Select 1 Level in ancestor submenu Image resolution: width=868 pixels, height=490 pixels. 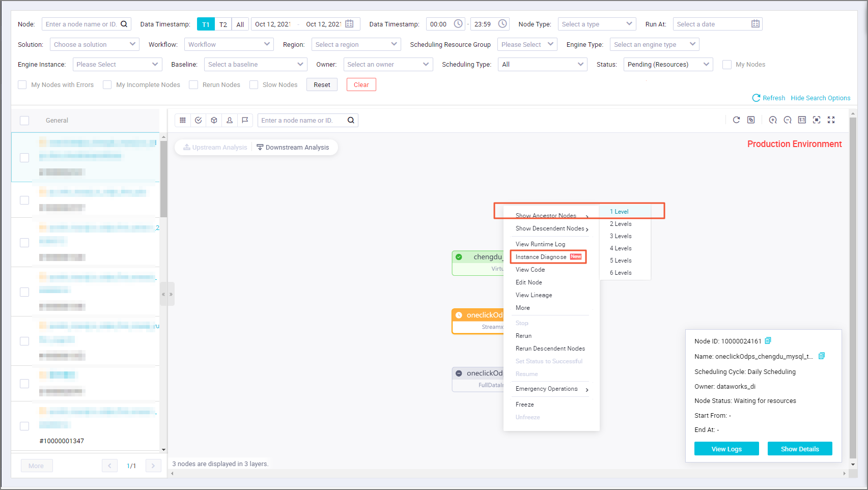point(619,212)
